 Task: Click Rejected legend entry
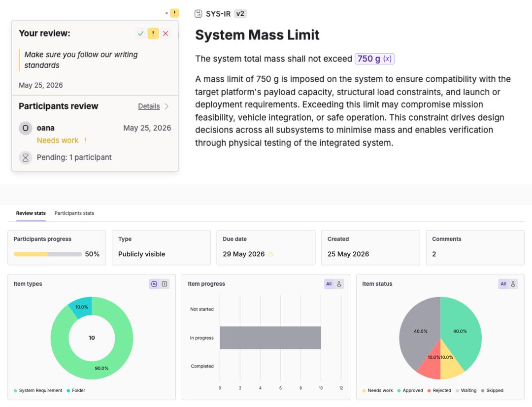coord(439,390)
